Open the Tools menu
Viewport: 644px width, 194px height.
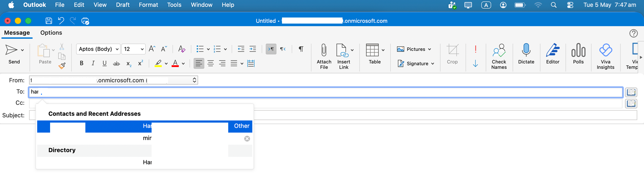(x=174, y=5)
